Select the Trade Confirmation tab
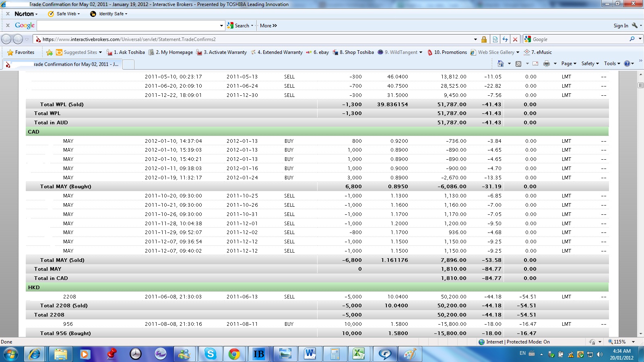Viewport: 644px width, 362px height. click(x=62, y=64)
